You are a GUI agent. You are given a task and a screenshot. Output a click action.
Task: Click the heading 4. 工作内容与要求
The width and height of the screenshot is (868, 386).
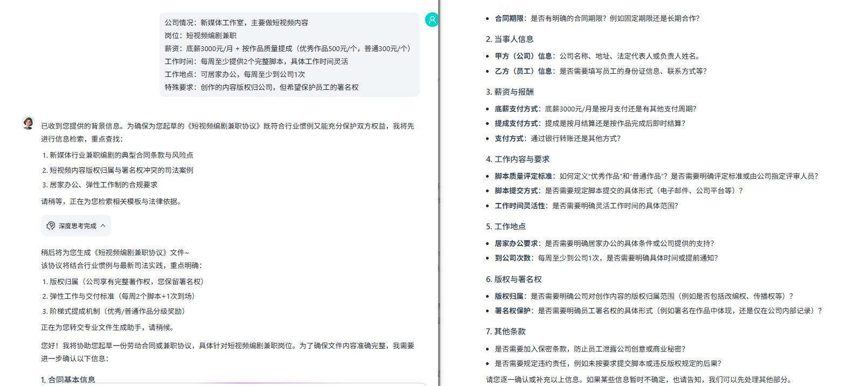(x=517, y=159)
